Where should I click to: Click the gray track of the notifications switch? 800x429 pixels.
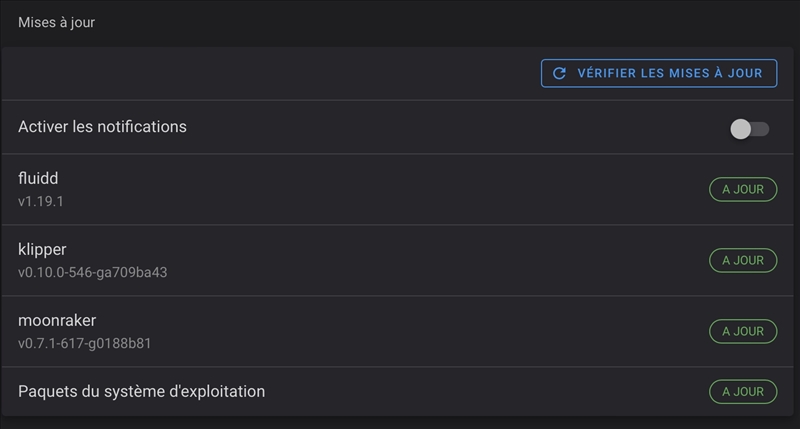click(x=761, y=128)
